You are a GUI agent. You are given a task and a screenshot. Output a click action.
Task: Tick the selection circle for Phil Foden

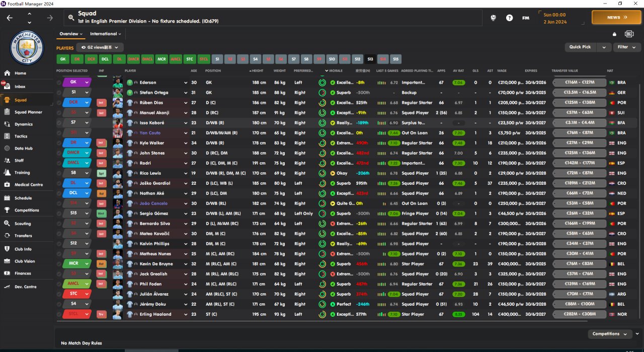(x=59, y=284)
